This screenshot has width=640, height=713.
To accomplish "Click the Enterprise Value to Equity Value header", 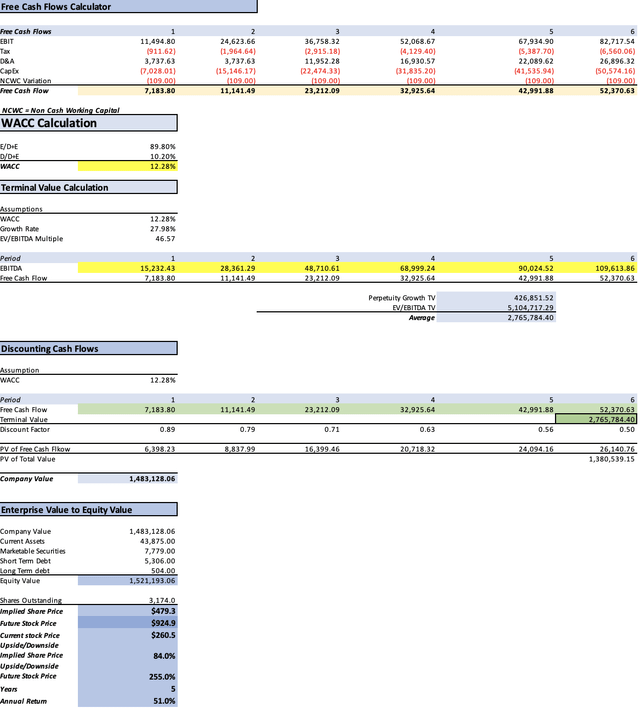I will coord(89,510).
